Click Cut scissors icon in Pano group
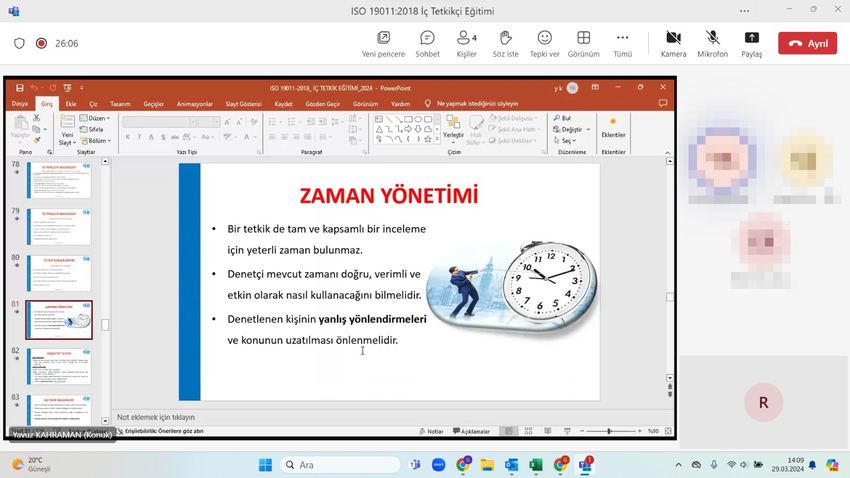This screenshot has width=850, height=478. click(36, 118)
